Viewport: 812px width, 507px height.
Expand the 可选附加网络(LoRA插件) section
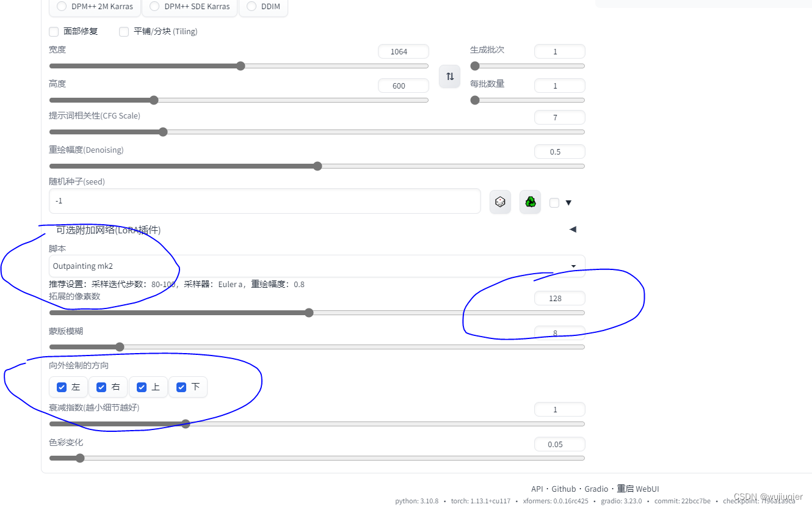316,230
